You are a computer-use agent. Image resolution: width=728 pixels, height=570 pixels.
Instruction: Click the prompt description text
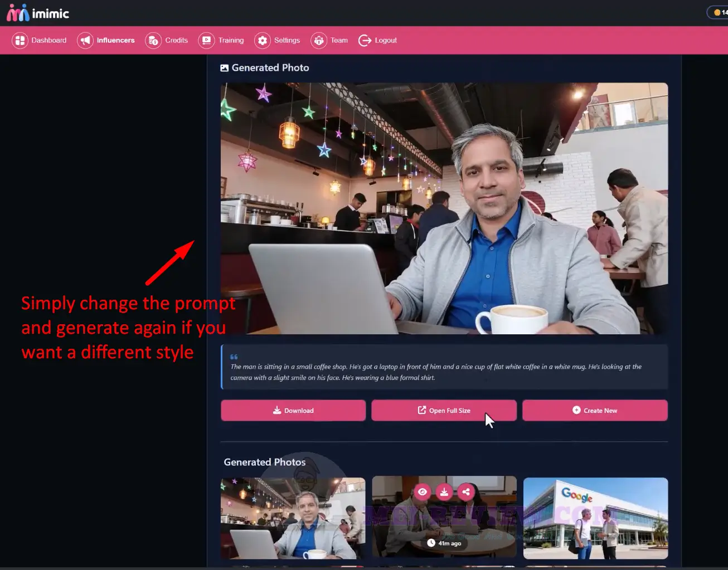click(x=436, y=372)
